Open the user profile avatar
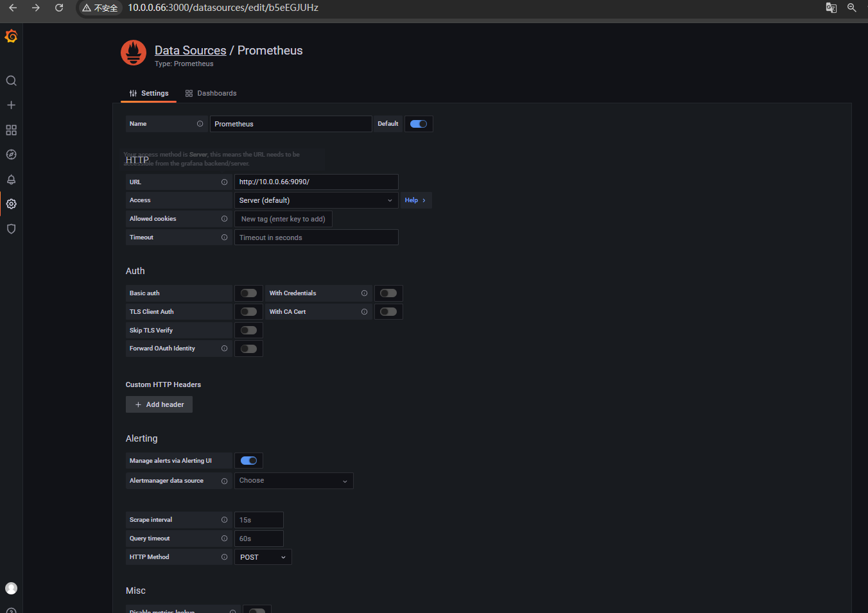Screen dimensions: 868x613 (x=11, y=589)
